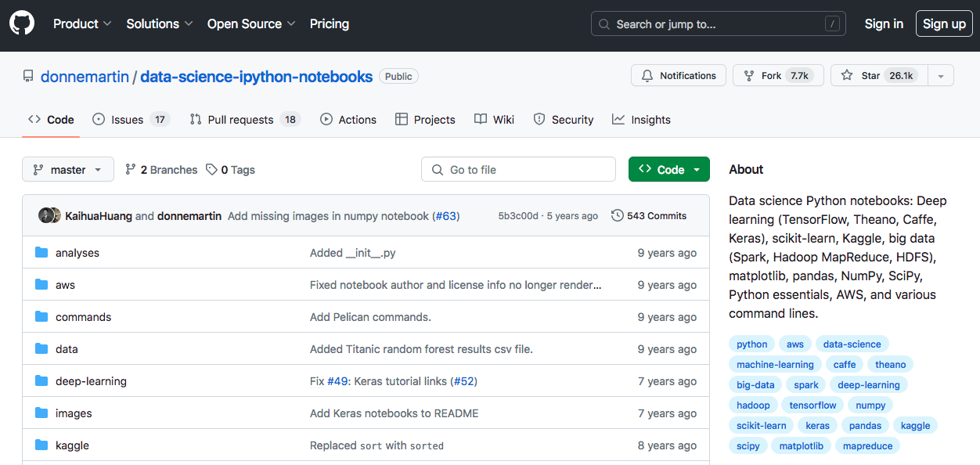Click the Go to file search field
This screenshot has height=465, width=980.
coord(518,169)
